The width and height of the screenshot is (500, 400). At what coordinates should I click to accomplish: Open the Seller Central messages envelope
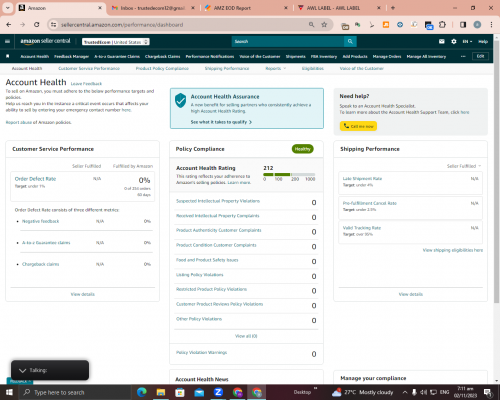coord(442,41)
